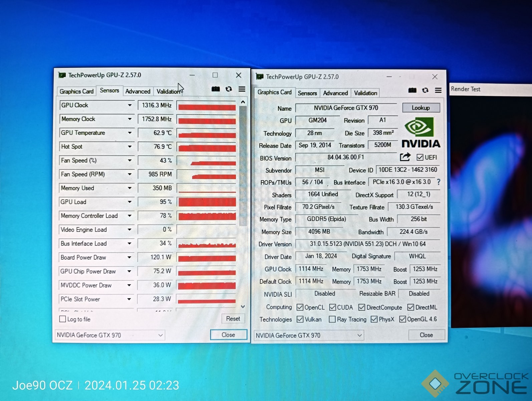532x401 pixels.
Task: Click the Render Test window title
Action: [466, 89]
